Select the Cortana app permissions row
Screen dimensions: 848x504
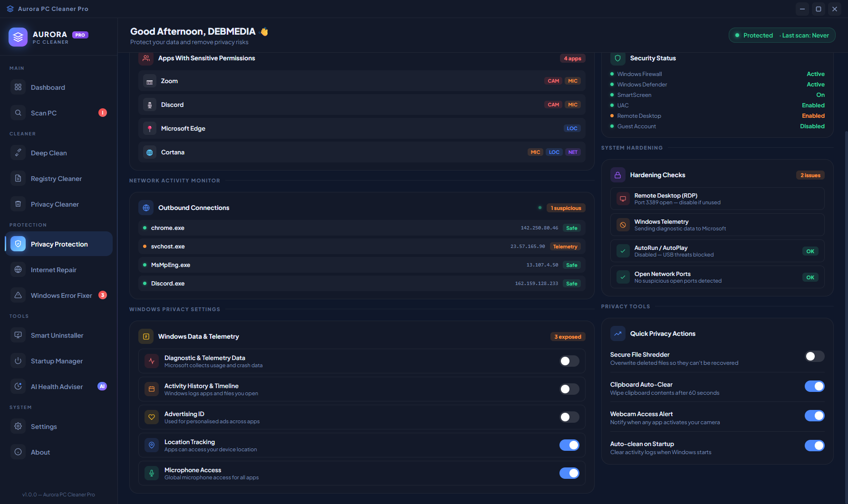362,152
